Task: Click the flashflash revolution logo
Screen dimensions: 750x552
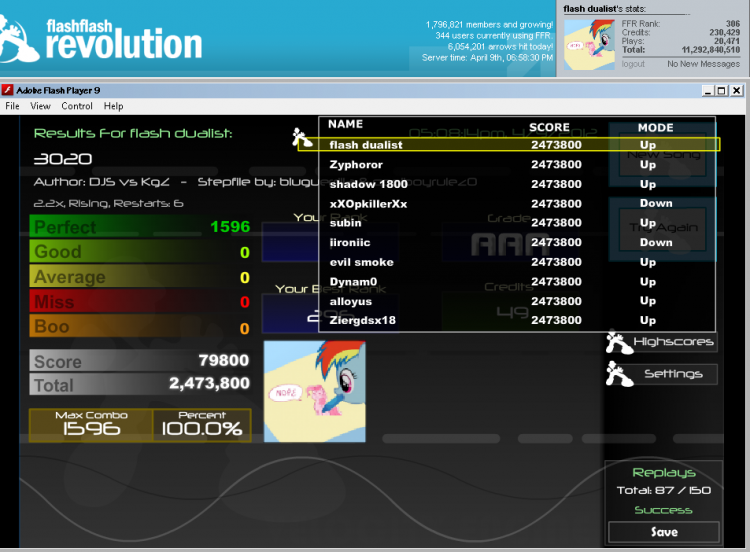Action: click(x=103, y=38)
